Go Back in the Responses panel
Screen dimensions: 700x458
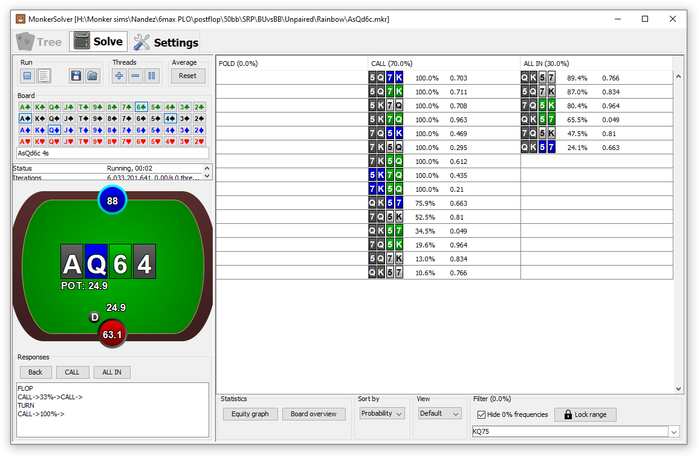36,372
